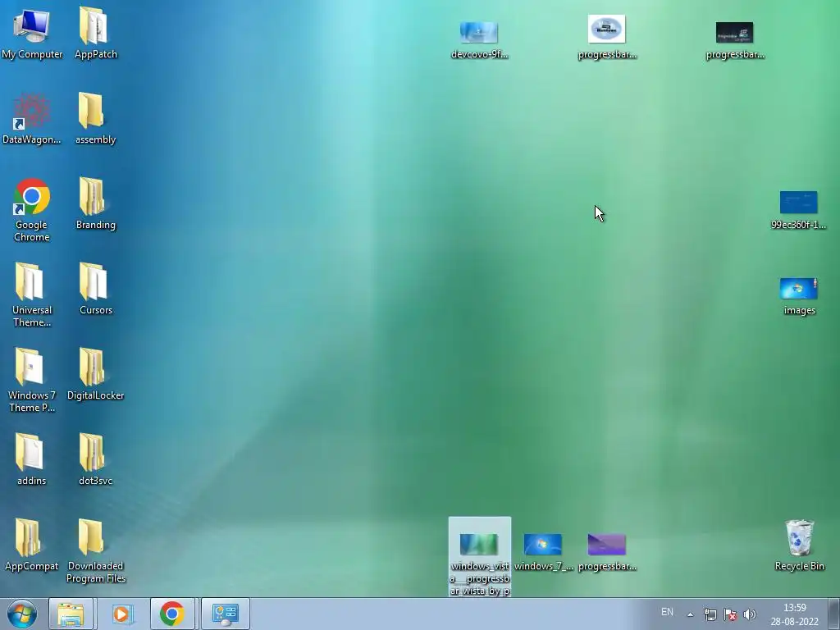This screenshot has height=630, width=840.
Task: Select the Branding folder icon
Action: pos(95,204)
